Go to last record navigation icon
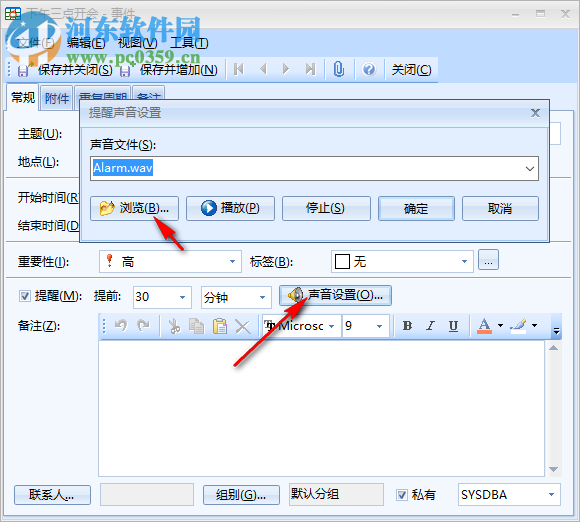This screenshot has width=580, height=522. pos(310,69)
